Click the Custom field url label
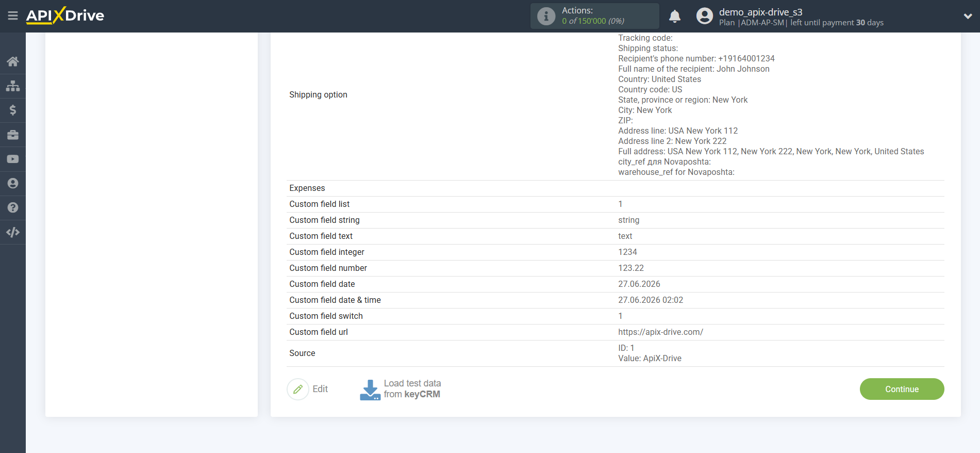 319,332
